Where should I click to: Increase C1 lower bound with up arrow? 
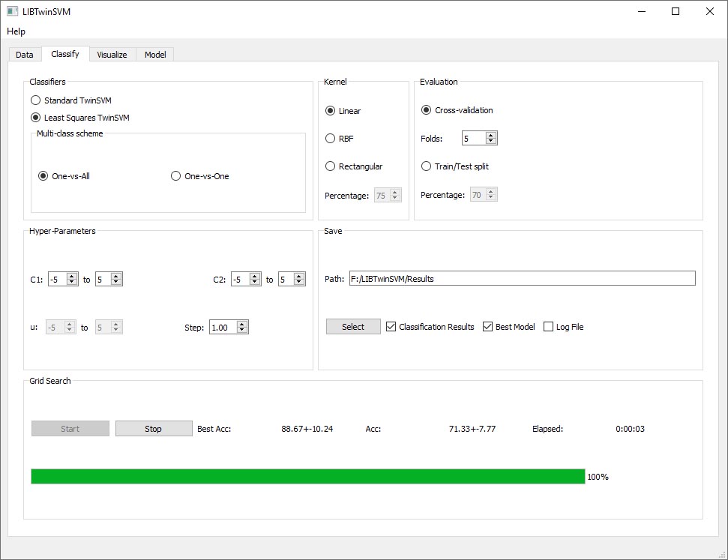(71, 277)
